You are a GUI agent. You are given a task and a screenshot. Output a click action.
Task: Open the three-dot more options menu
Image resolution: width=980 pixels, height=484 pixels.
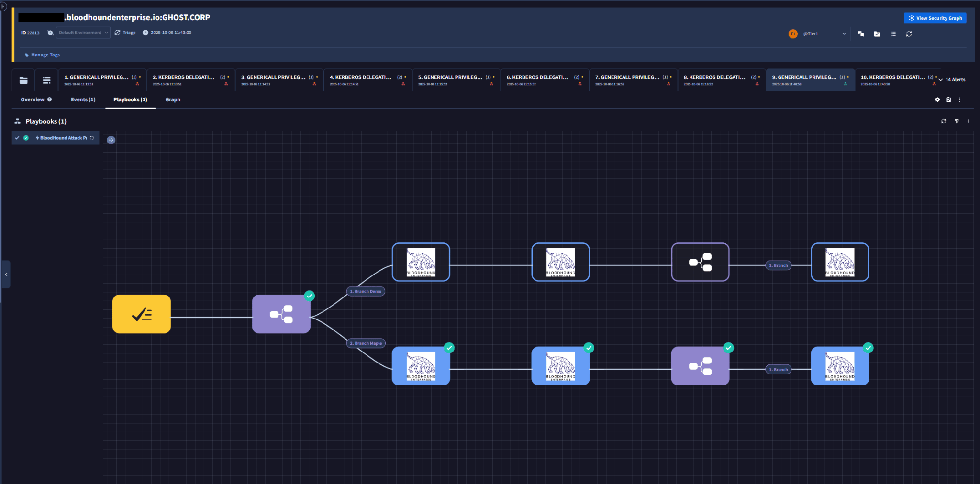click(x=959, y=100)
